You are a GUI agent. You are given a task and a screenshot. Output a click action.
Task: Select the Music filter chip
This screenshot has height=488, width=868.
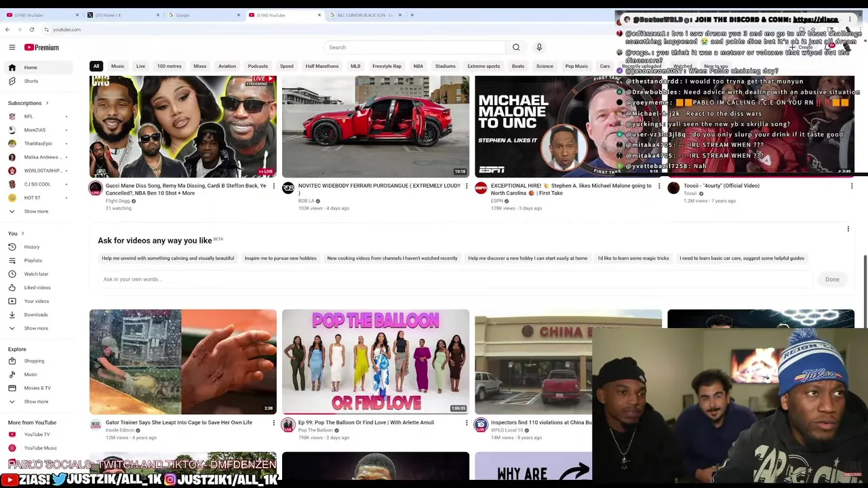tap(117, 66)
